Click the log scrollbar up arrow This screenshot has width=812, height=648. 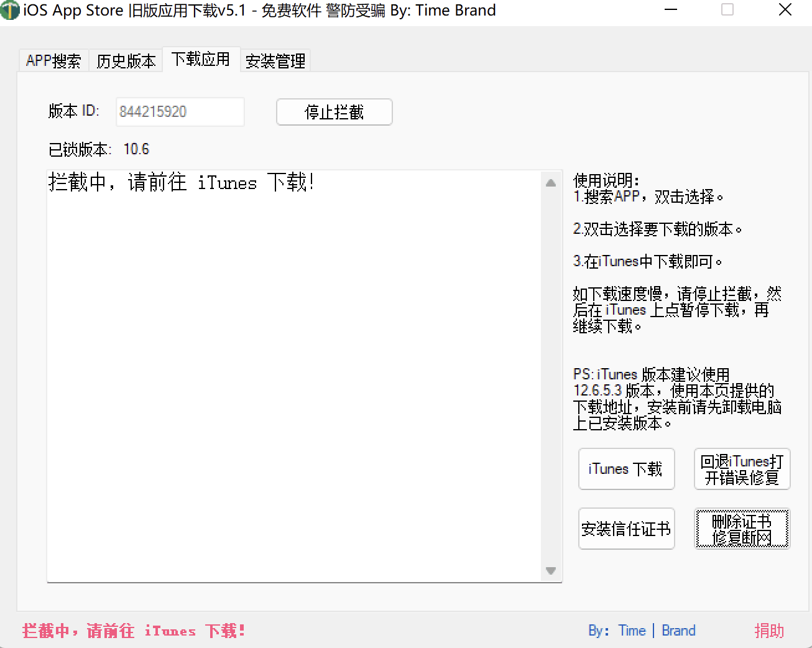click(x=551, y=183)
